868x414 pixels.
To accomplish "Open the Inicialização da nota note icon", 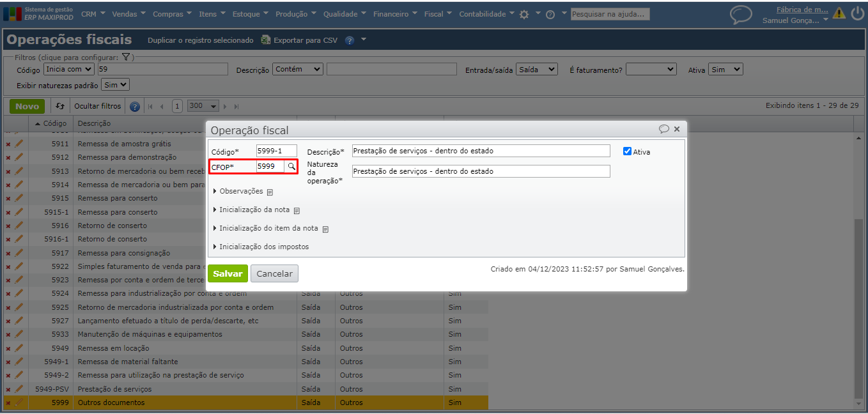I will tap(297, 210).
